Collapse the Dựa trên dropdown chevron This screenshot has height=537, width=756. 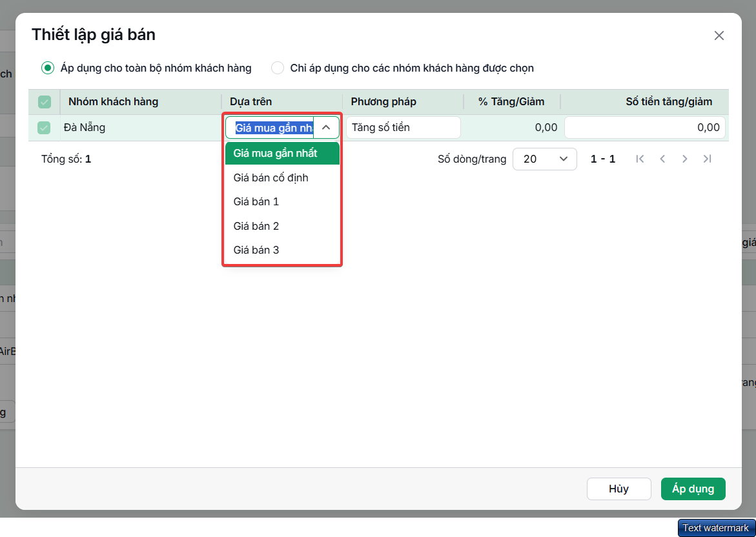(x=326, y=128)
